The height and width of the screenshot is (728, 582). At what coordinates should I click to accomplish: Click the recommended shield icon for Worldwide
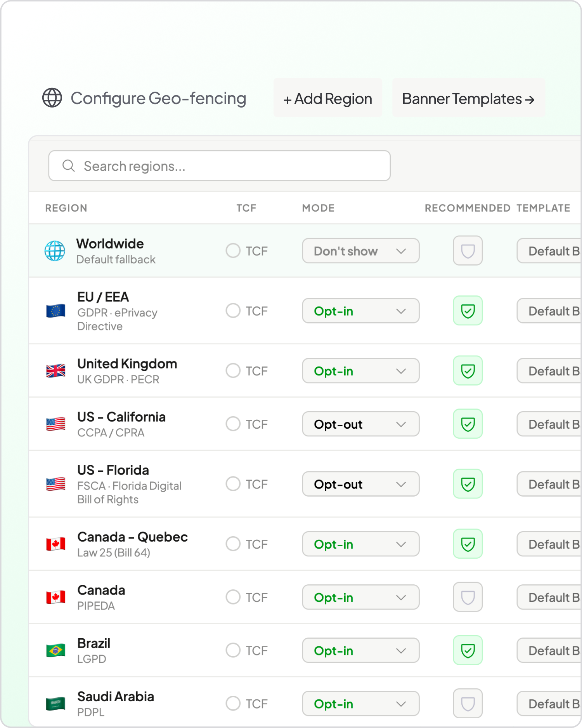pyautogui.click(x=468, y=250)
